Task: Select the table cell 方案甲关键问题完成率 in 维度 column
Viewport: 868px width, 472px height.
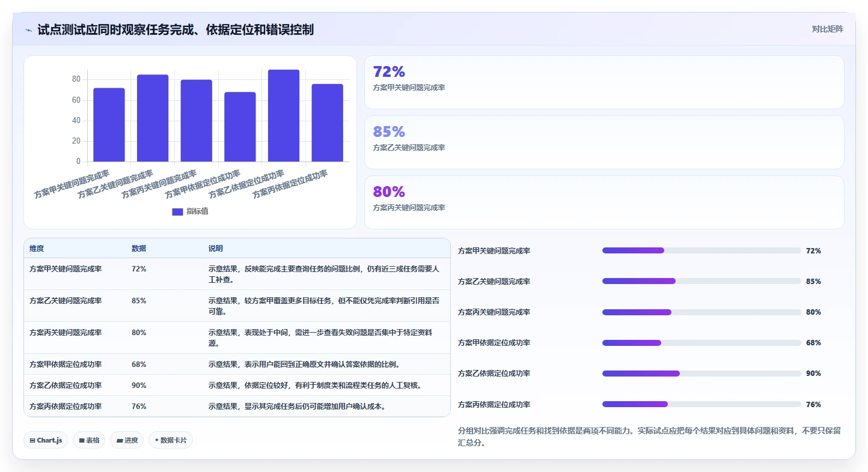Action: pos(66,269)
